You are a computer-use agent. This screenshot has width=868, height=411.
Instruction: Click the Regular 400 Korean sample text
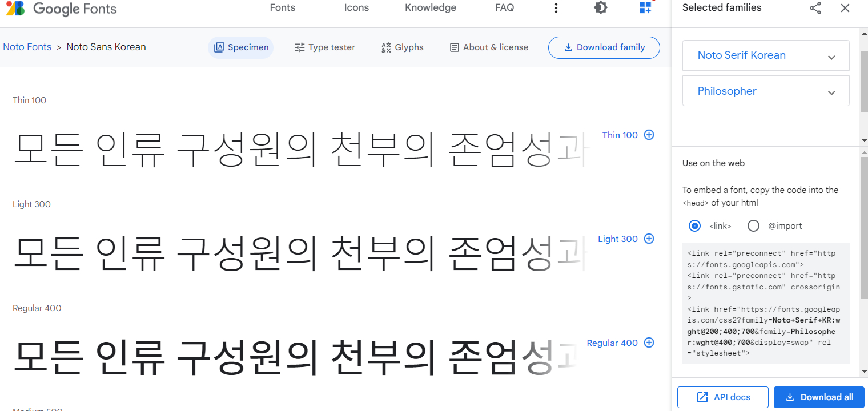pos(294,357)
